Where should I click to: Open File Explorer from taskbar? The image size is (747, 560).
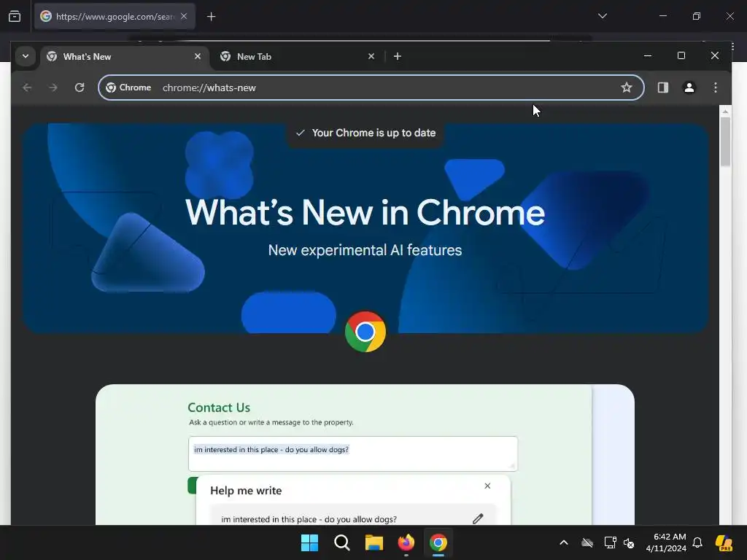[374, 542]
